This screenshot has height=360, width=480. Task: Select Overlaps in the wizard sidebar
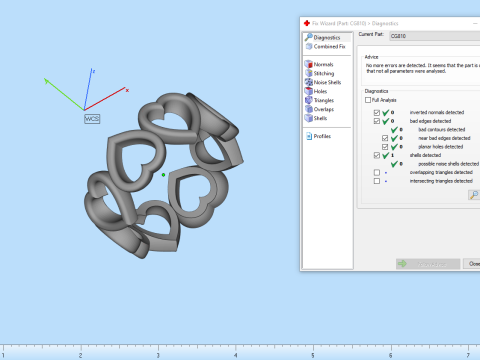pos(319,109)
